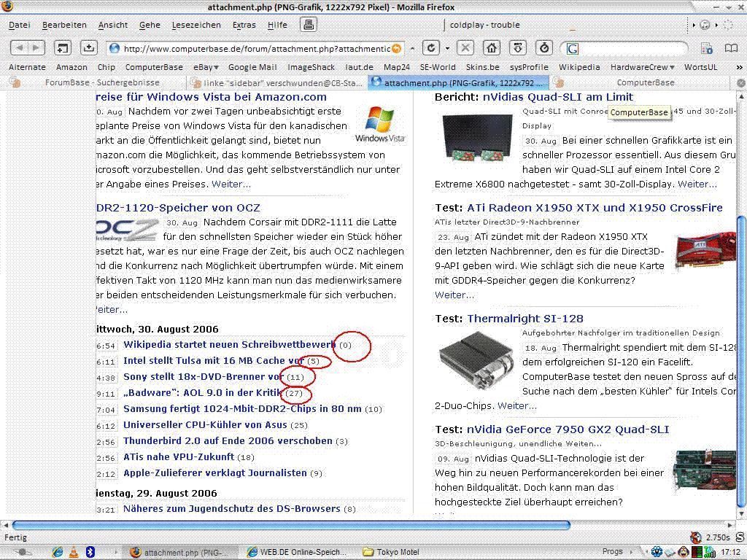
Task: Launch VLC cone icon in taskbar
Action: (x=74, y=552)
